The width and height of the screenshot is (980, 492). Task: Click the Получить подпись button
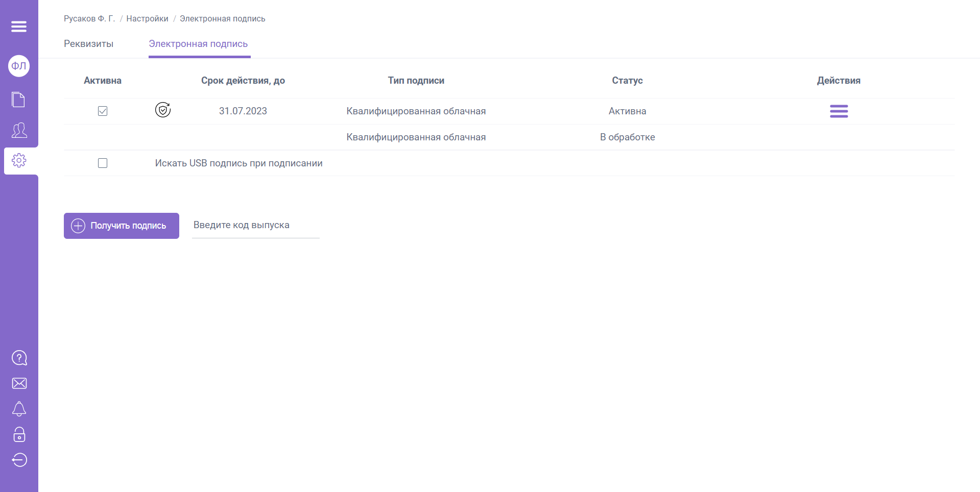pos(122,226)
